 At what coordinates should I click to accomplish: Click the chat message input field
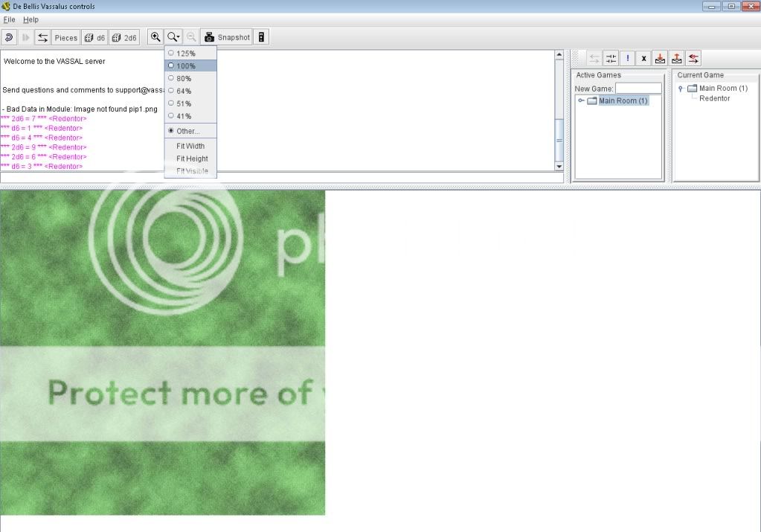[x=281, y=178]
